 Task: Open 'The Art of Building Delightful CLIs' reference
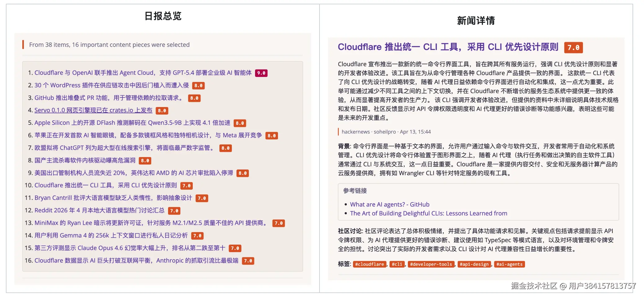pos(429,213)
